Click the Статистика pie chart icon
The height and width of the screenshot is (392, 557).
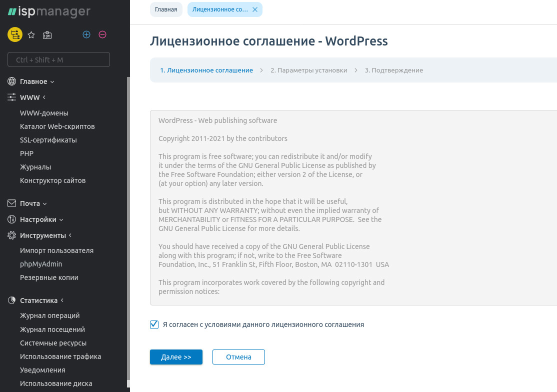(x=12, y=300)
